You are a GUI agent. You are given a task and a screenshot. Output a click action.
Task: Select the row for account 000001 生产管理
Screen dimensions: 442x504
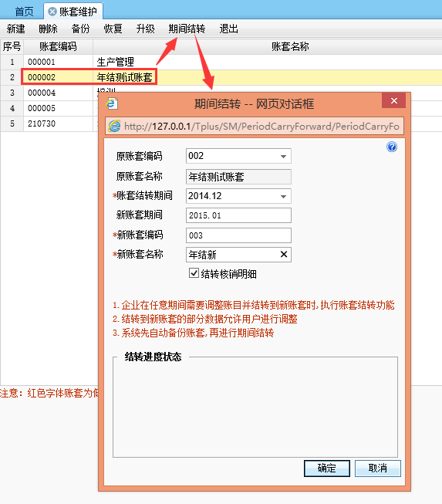pyautogui.click(x=221, y=62)
